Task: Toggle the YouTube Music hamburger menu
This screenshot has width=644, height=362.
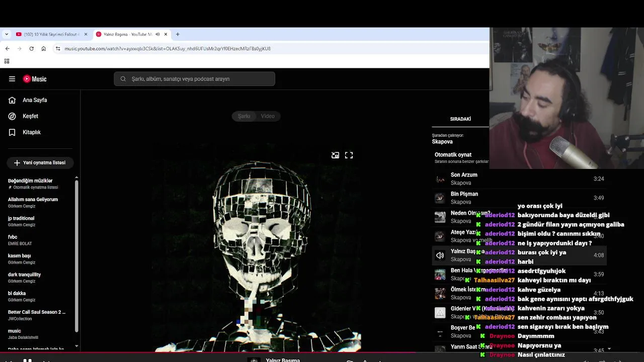Action: point(12,79)
